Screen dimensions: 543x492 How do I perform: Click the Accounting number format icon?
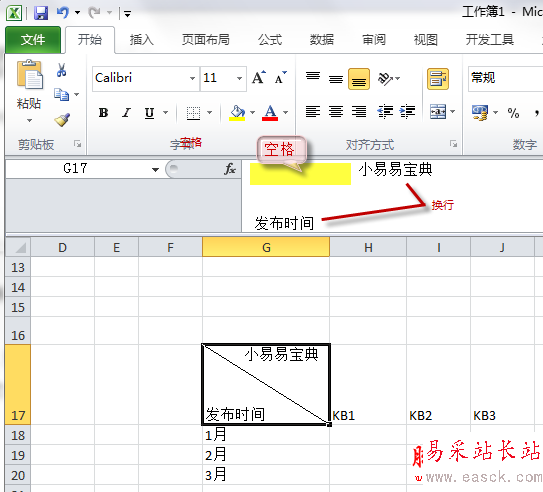[480, 113]
